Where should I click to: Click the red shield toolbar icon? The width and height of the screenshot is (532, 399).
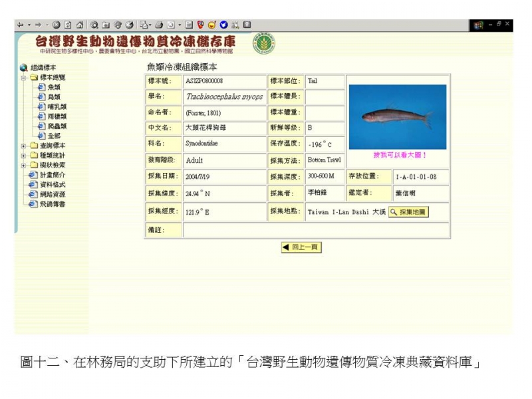point(201,25)
